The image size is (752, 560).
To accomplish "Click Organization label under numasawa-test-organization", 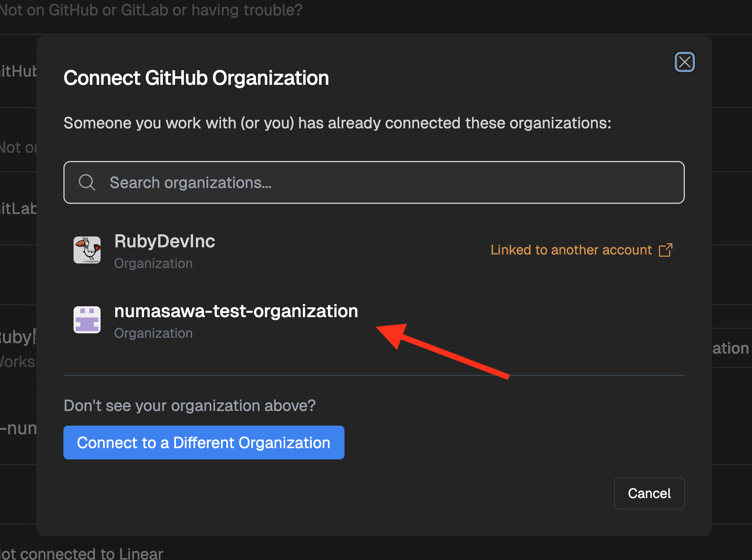I will (x=153, y=333).
